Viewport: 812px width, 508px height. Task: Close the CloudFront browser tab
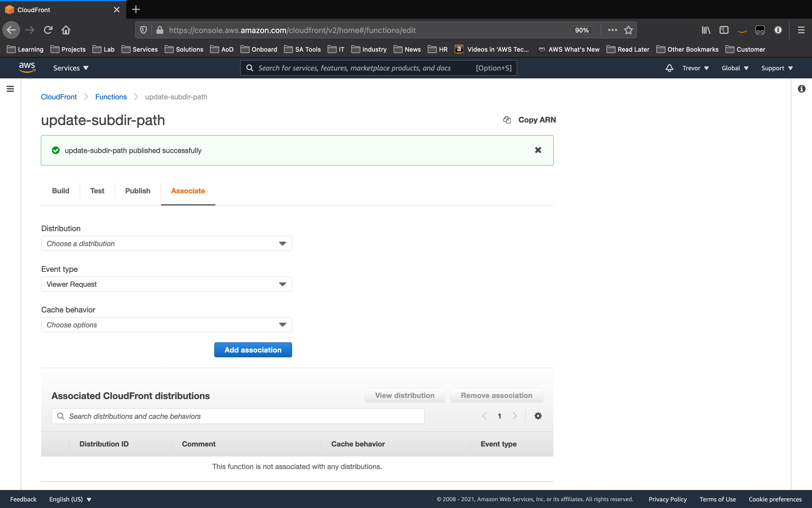pyautogui.click(x=116, y=10)
